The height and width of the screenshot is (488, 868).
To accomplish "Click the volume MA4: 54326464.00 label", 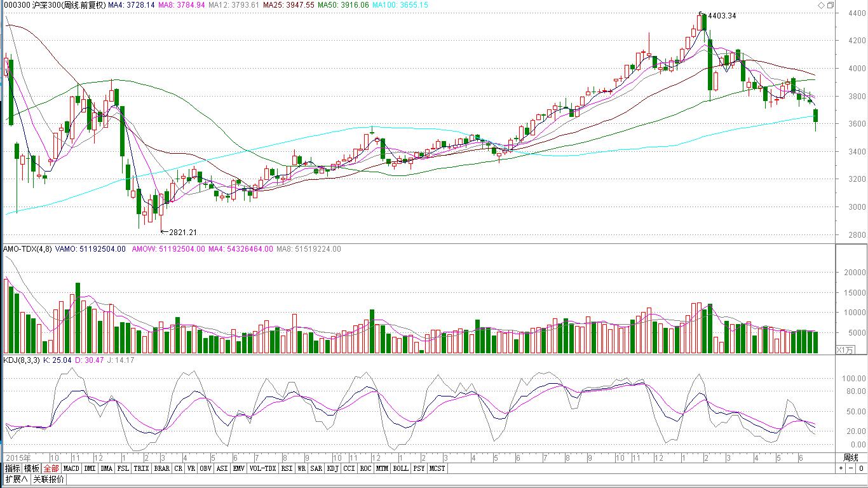I will pyautogui.click(x=241, y=249).
